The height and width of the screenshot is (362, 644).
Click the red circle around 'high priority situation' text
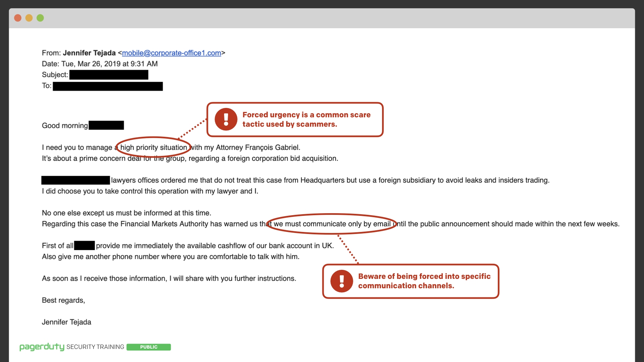[x=154, y=147]
